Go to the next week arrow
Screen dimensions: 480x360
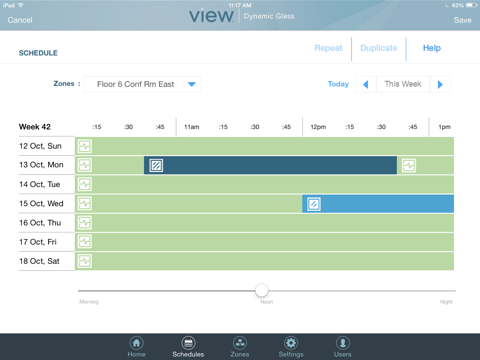[440, 84]
